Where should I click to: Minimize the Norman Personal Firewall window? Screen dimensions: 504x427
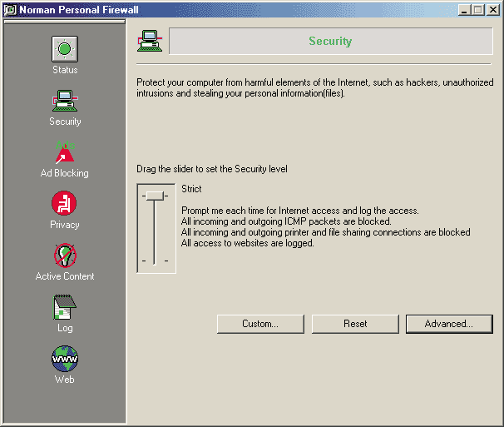(464, 10)
